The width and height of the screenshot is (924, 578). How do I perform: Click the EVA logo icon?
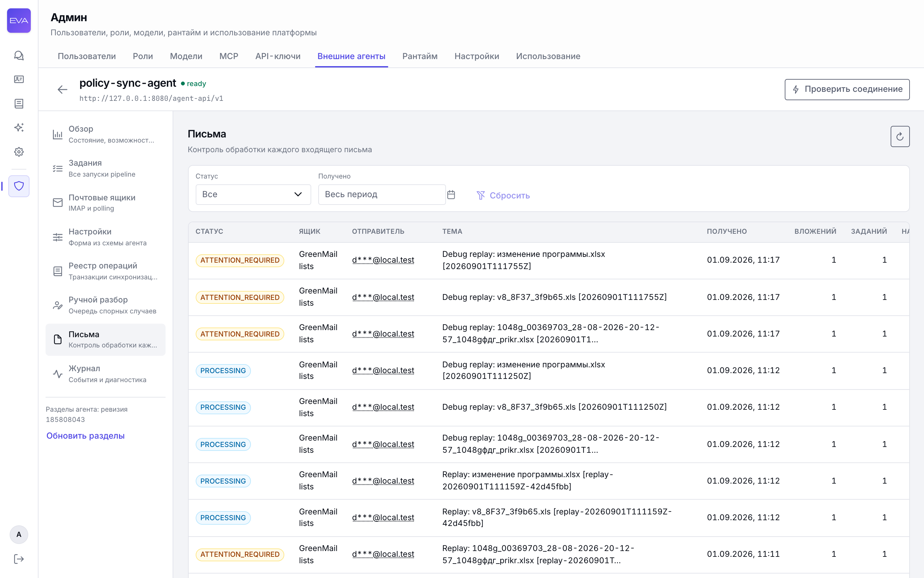click(x=19, y=20)
